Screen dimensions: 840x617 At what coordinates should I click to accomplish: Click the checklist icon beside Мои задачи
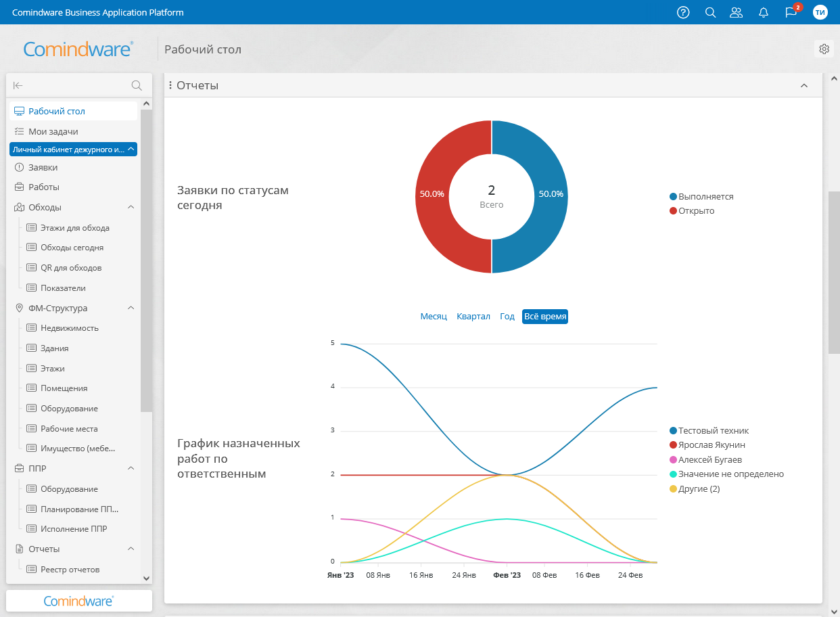click(x=19, y=131)
